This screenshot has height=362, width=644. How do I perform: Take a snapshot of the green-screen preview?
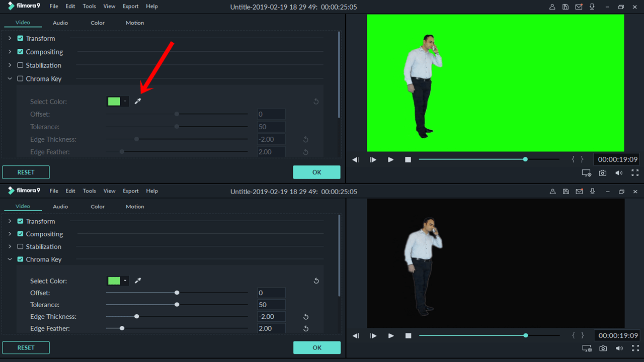(603, 173)
